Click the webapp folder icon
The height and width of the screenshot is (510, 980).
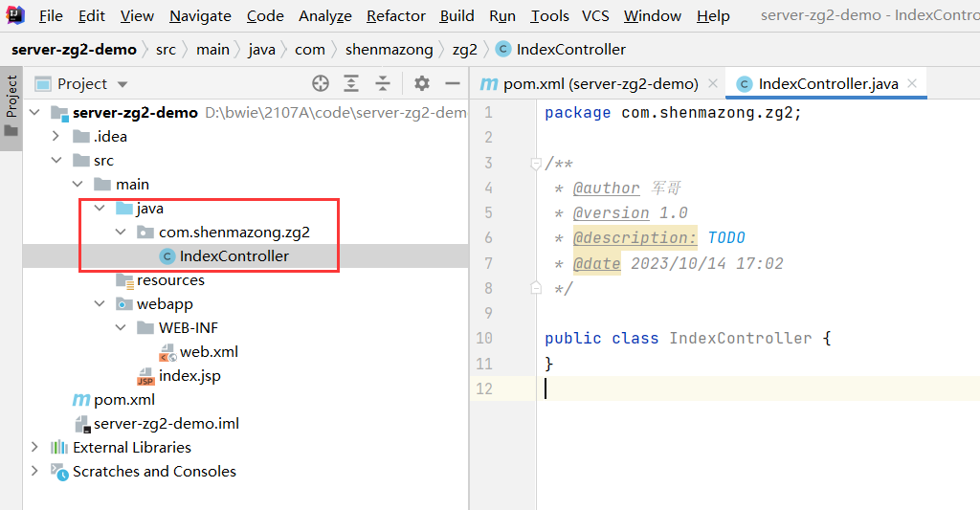point(124,304)
